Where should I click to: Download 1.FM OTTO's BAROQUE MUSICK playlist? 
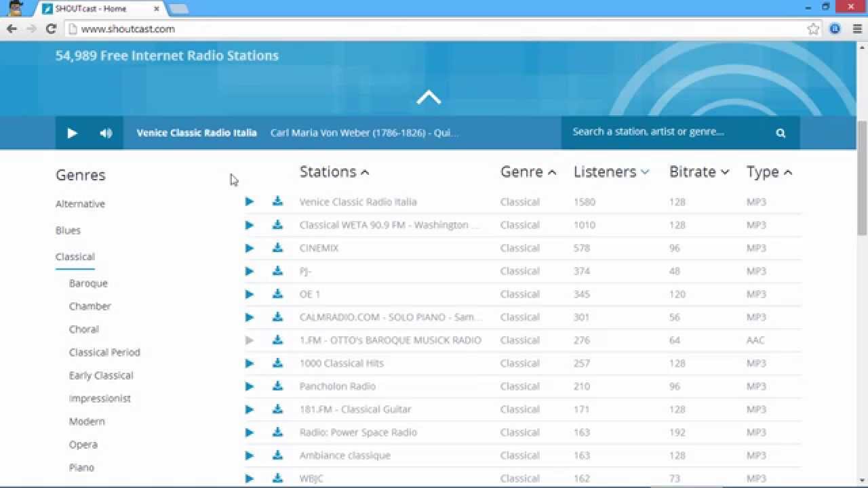[277, 340]
